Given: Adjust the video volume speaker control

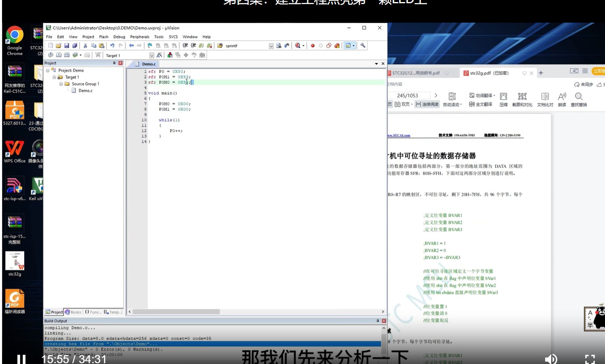Looking at the screenshot, I should point(551,359).
